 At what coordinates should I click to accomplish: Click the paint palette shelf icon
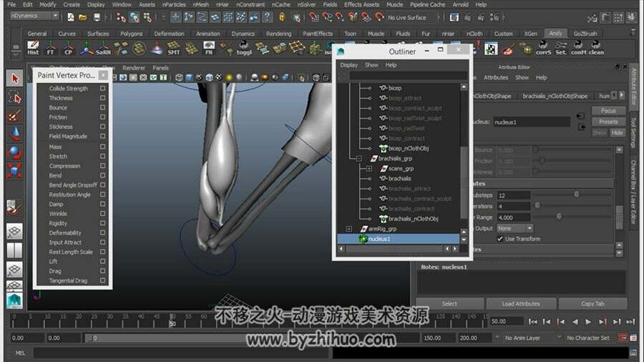click(x=508, y=49)
